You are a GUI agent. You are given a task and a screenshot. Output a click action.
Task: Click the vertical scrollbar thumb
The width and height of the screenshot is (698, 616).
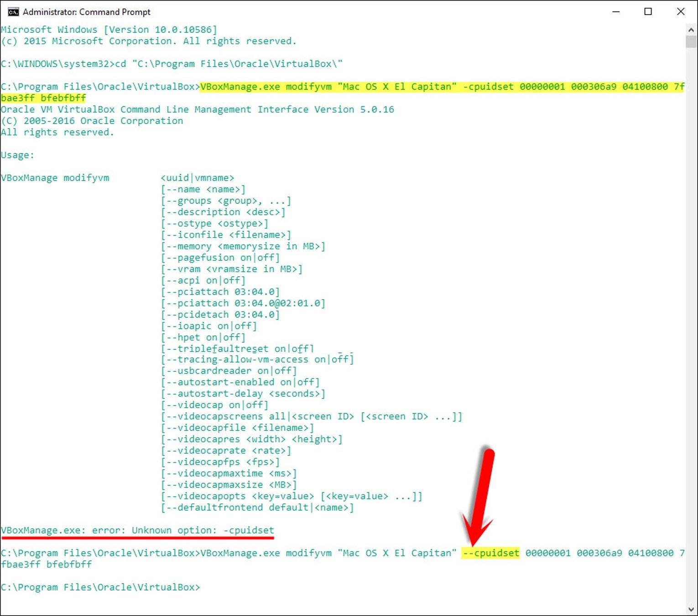pyautogui.click(x=691, y=42)
